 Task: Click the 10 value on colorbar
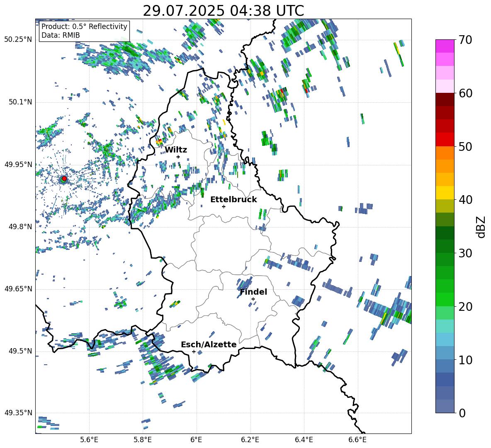pos(465,360)
